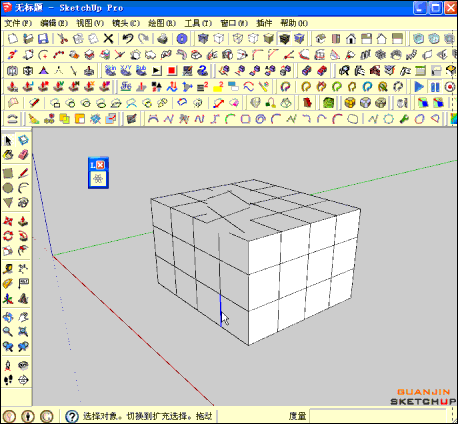Open the 帮助(H) help menu
The width and height of the screenshot is (458, 424).
pos(294,23)
